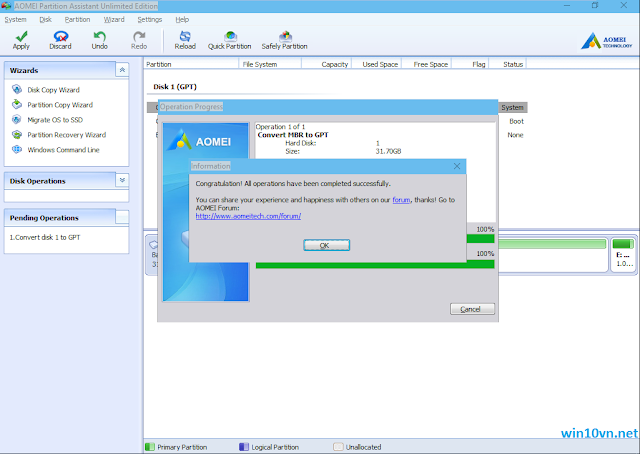Click the Logical Partition blue legend swatch
The width and height of the screenshot is (640, 454).
(x=244, y=447)
